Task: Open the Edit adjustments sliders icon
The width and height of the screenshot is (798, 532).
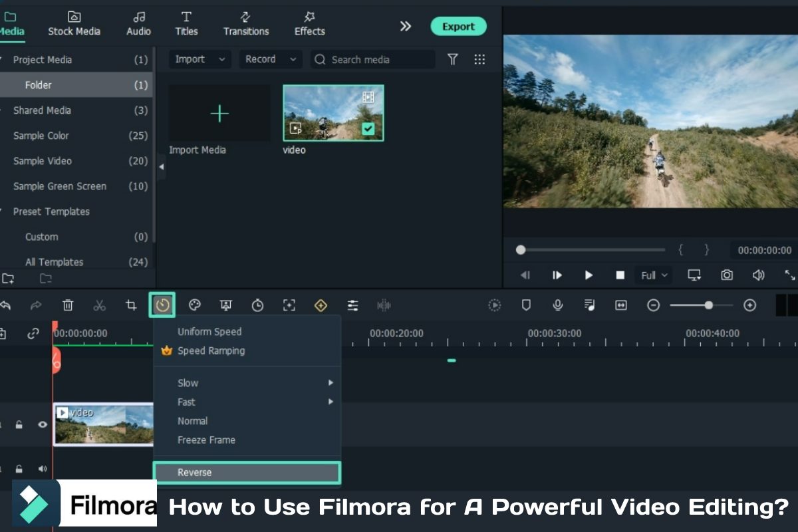Action: coord(352,305)
